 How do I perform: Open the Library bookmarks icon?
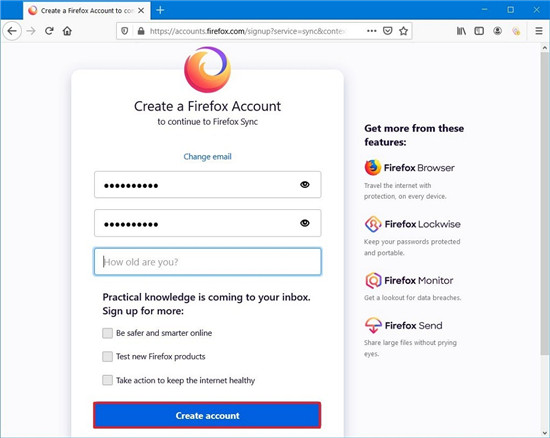[x=461, y=31]
